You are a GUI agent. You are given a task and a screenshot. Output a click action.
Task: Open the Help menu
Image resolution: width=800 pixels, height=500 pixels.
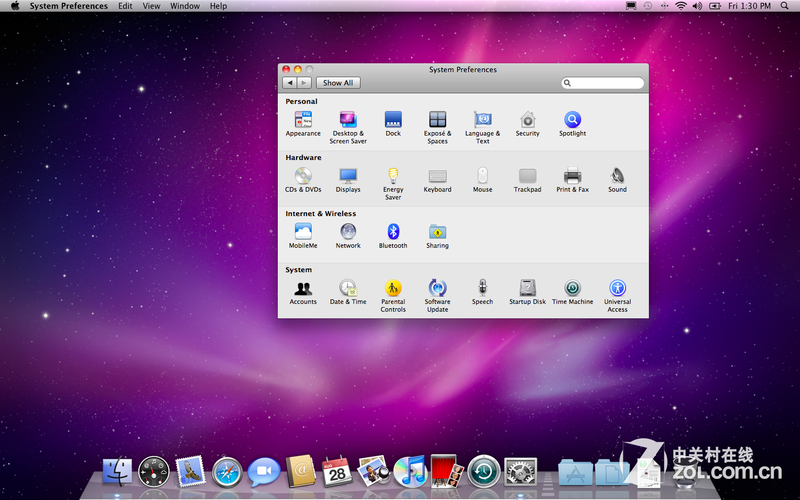tap(218, 6)
